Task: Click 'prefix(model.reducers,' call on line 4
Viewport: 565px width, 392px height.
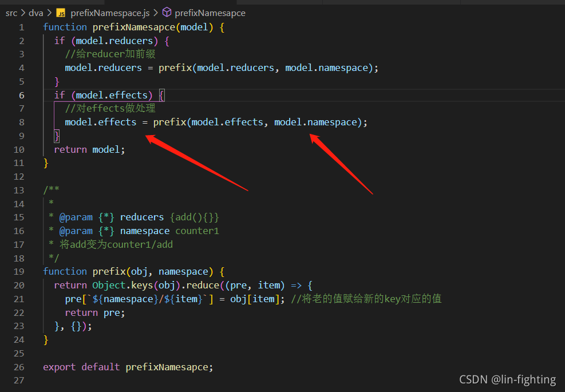Action: point(219,68)
